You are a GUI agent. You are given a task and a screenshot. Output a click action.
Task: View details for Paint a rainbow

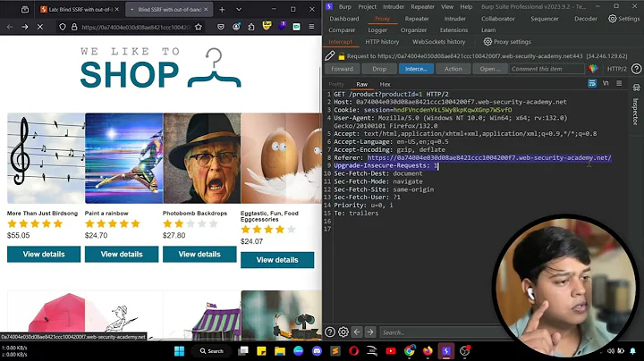(122, 255)
